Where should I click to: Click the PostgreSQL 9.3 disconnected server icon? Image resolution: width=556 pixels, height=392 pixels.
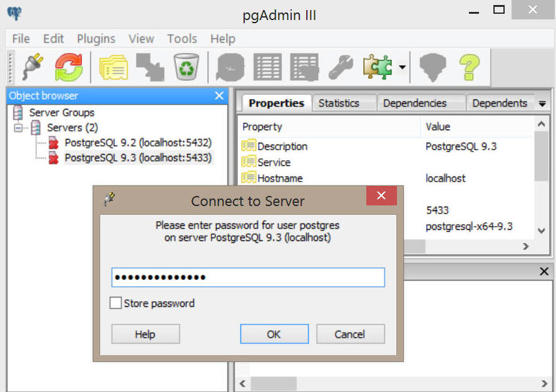53,158
